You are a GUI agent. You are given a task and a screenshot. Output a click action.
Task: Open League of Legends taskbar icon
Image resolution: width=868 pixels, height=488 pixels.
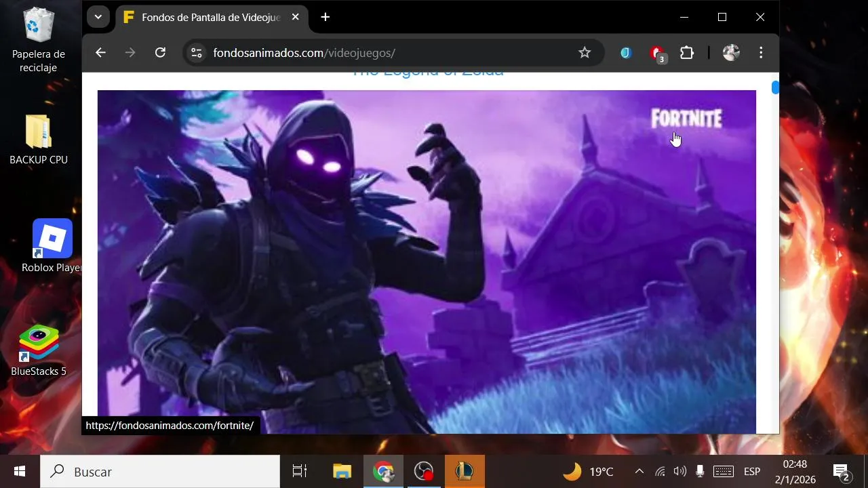coord(465,471)
